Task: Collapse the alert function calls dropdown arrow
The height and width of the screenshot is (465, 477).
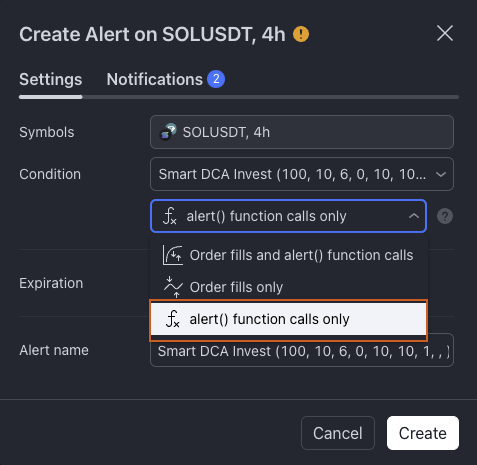Action: 414,216
